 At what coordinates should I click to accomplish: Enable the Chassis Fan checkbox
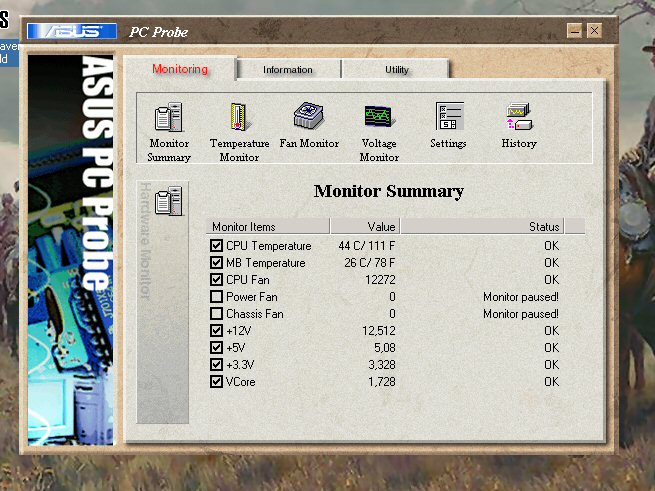216,313
